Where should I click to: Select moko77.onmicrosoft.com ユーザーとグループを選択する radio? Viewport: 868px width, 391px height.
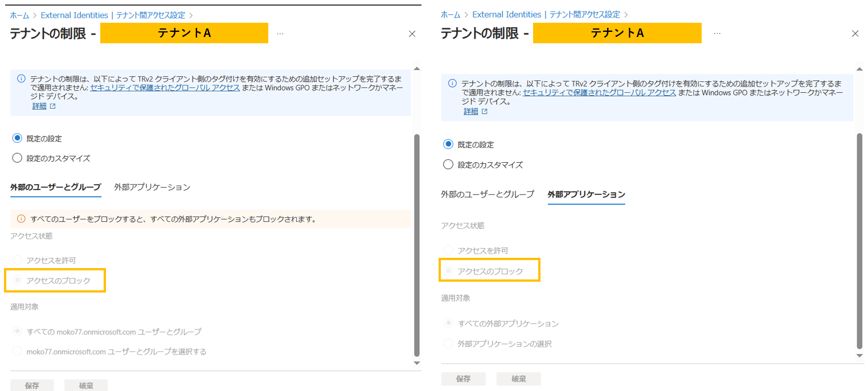click(x=17, y=351)
